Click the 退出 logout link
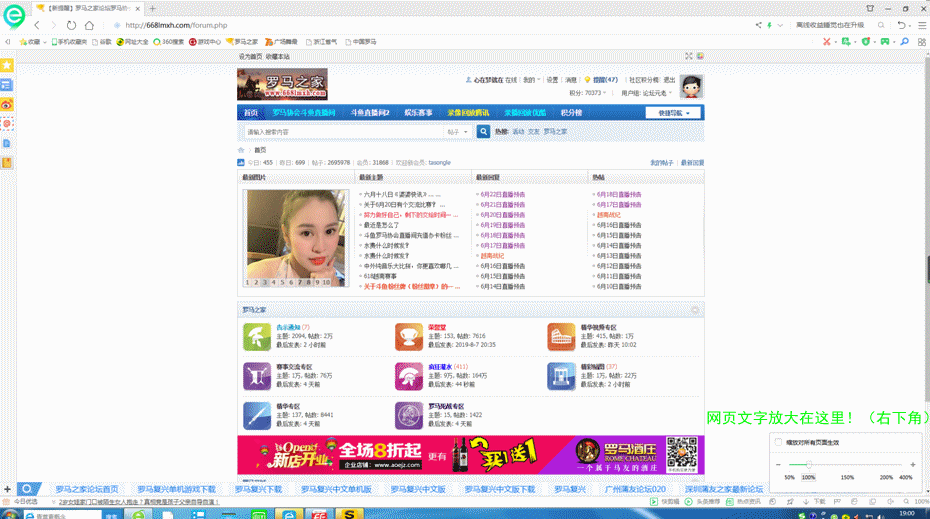Image resolution: width=930 pixels, height=519 pixels. pos(670,80)
